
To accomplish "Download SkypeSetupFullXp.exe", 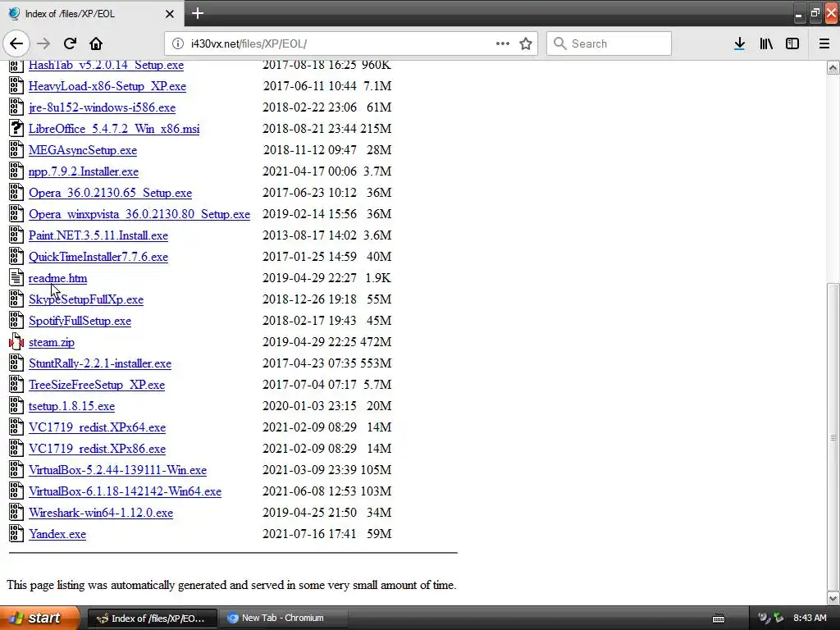I will pos(85,299).
